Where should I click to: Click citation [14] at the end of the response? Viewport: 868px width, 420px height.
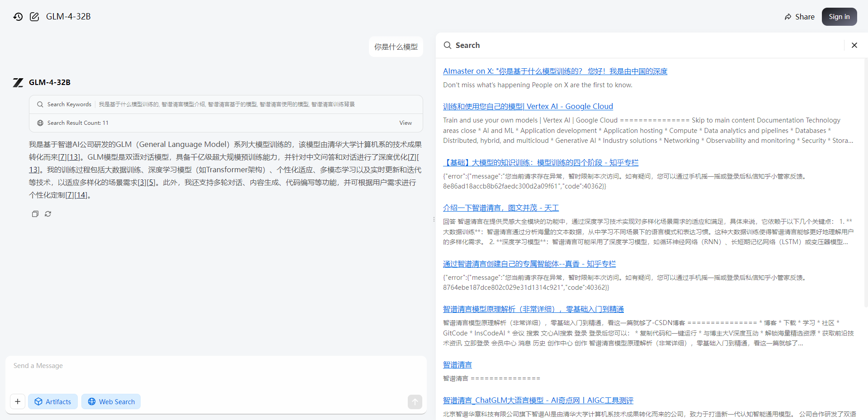(x=81, y=195)
